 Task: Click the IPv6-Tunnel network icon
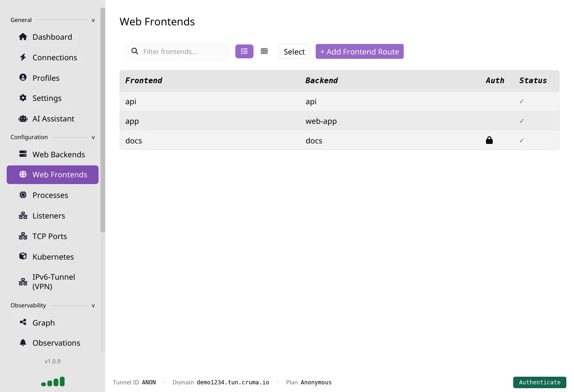click(x=23, y=282)
